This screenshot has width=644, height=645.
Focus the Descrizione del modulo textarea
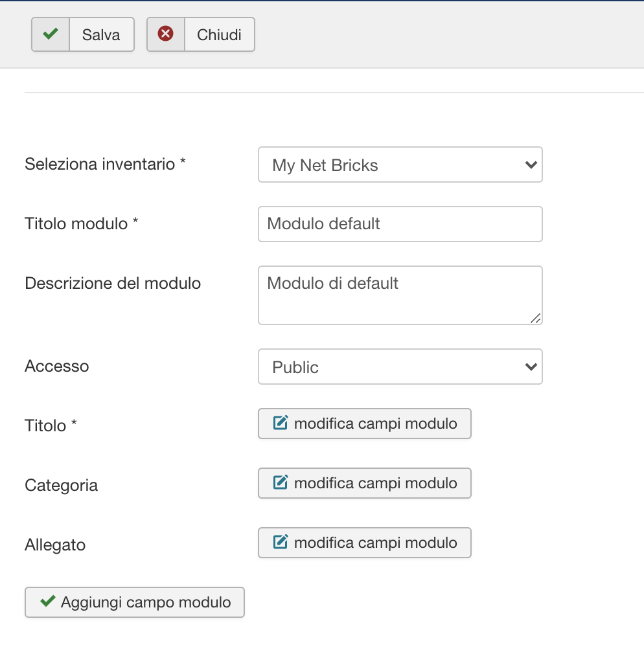(x=400, y=295)
